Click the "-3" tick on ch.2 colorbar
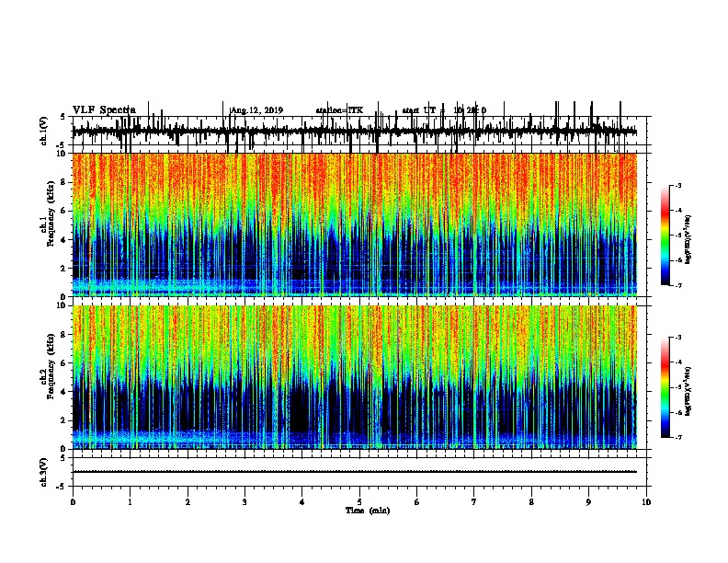The width and height of the screenshot is (728, 563). coord(678,338)
